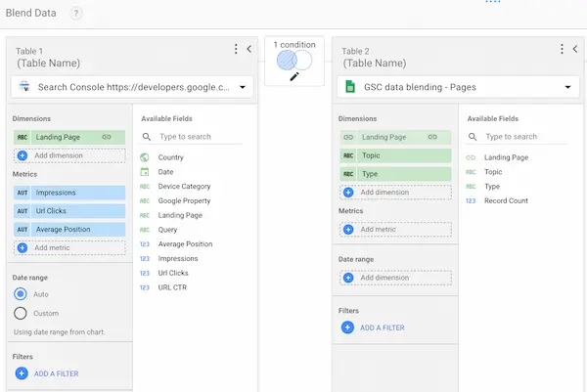Click link icon on Table 1 Landing Page

(x=107, y=137)
